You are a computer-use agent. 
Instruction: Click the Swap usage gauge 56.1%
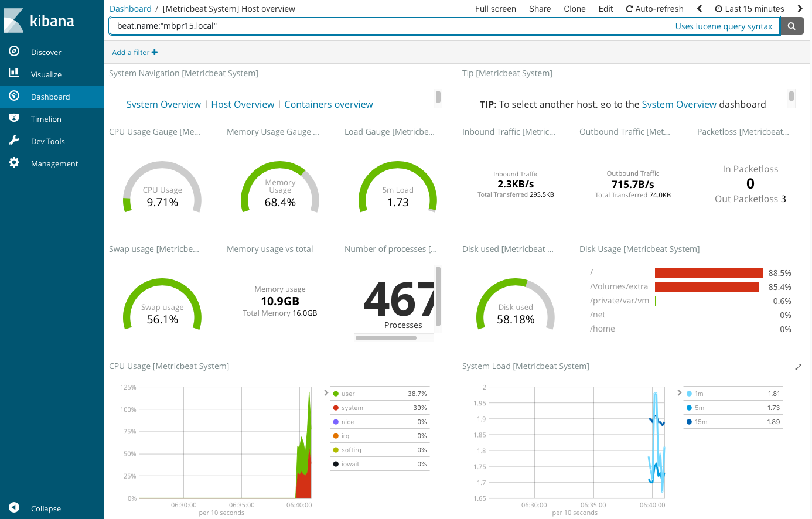tap(162, 319)
